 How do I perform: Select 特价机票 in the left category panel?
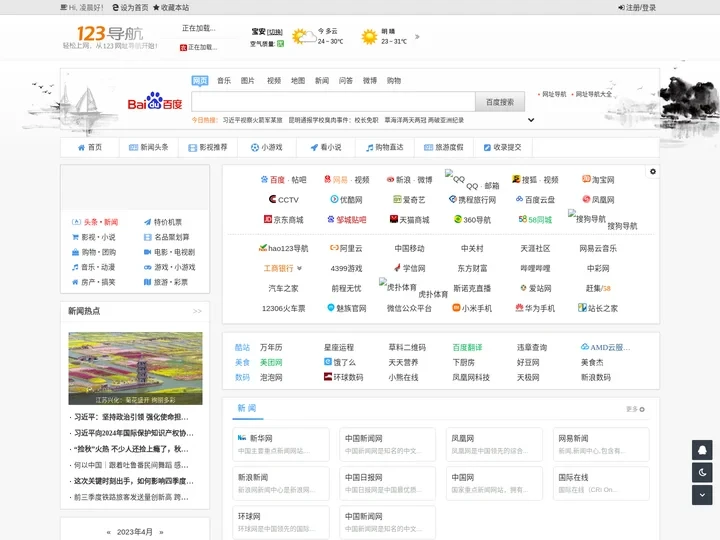163,222
